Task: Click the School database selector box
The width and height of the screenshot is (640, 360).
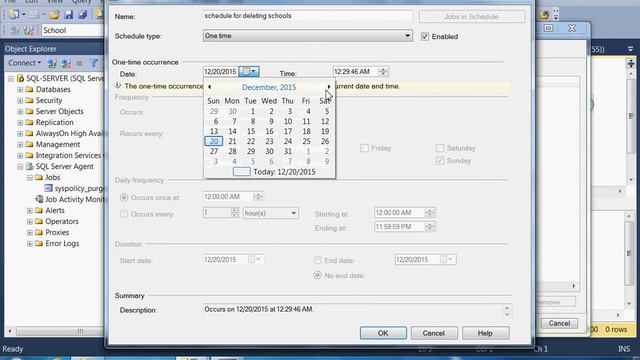Action: tap(73, 30)
